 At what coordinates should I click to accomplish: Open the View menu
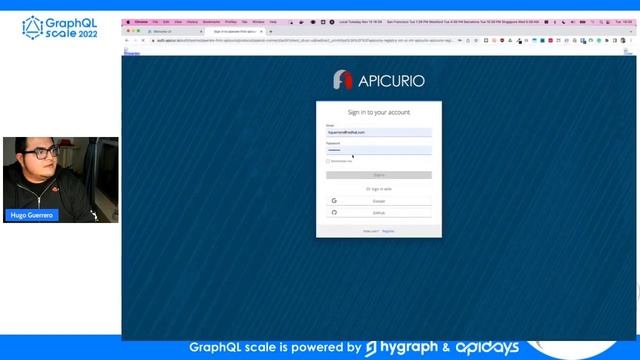(x=178, y=22)
